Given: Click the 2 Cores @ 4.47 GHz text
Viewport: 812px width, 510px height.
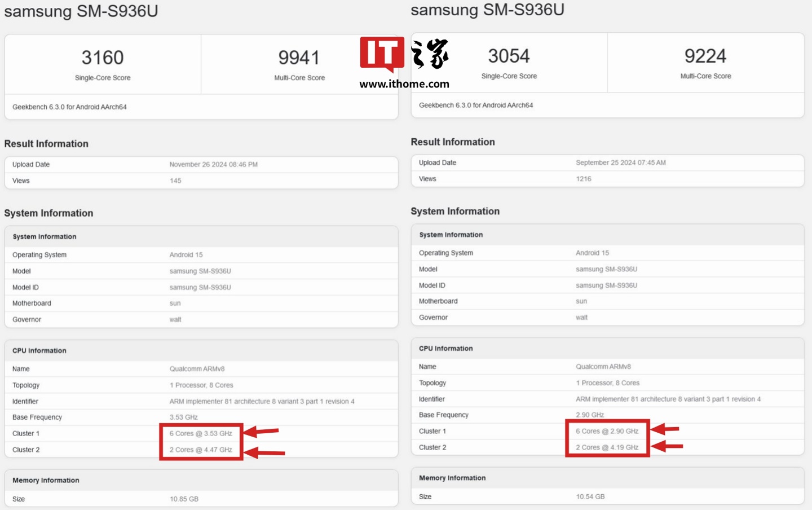Looking at the screenshot, I should (x=201, y=450).
